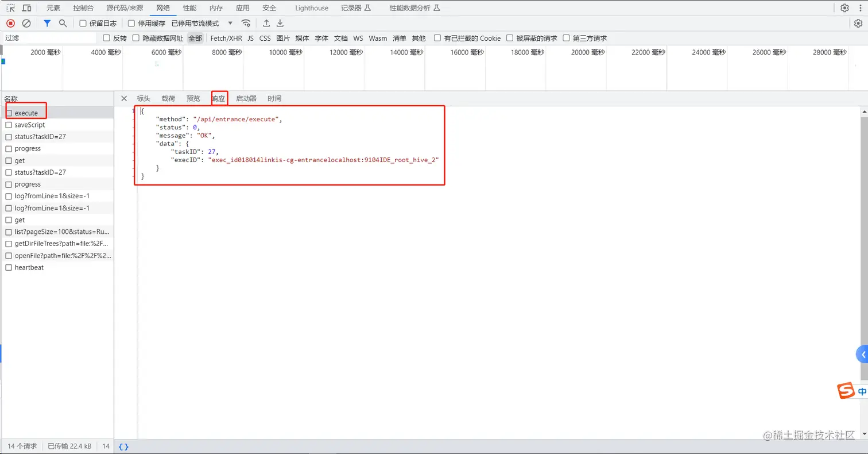Check the third-party requests checkbox
Viewport: 868px width, 454px height.
[x=567, y=38]
